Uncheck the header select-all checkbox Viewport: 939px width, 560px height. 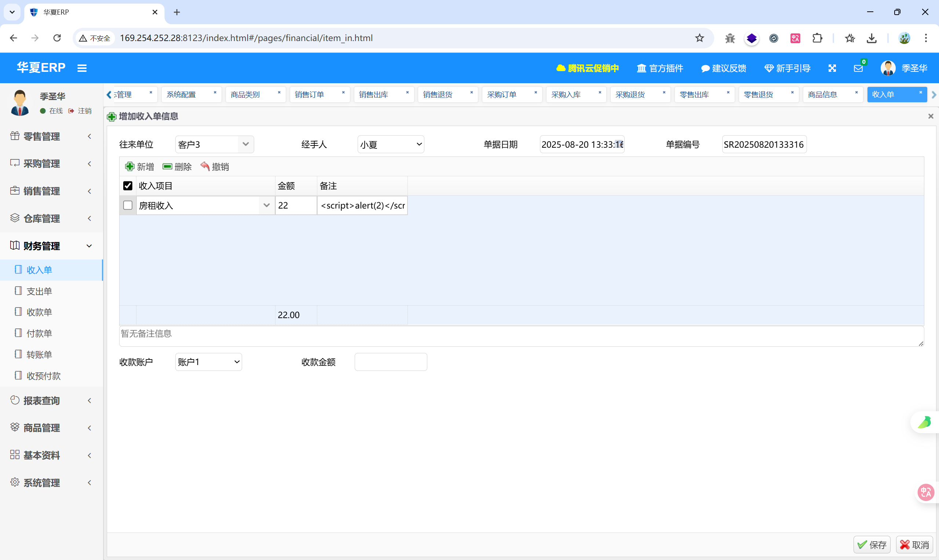pos(128,186)
